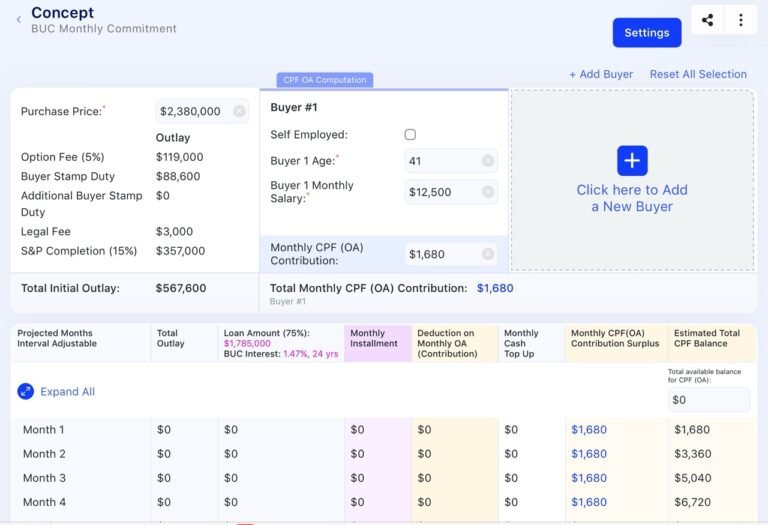This screenshot has height=525, width=768.
Task: Tick the Self Employed checkbox
Action: 410,135
